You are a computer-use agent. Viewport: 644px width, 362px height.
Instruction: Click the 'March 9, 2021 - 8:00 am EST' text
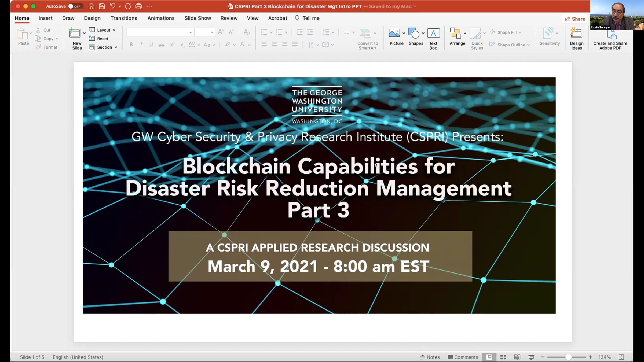(319, 267)
